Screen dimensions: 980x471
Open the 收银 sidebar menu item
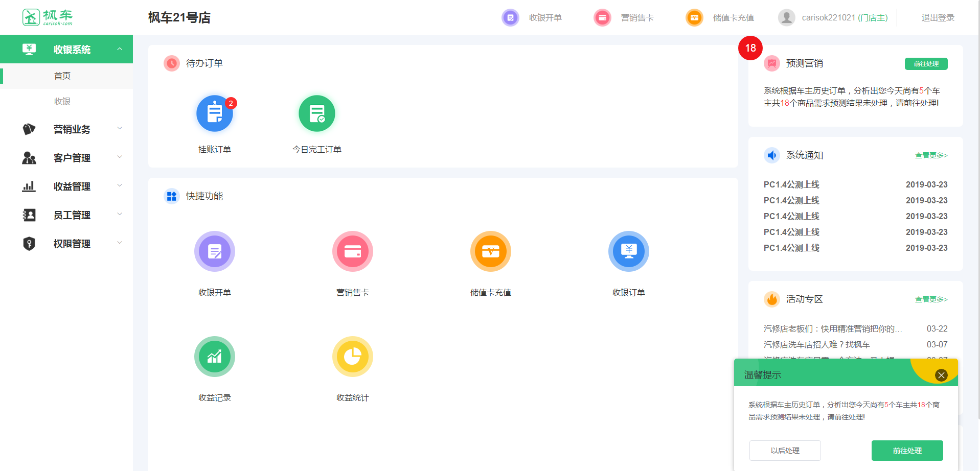point(61,101)
